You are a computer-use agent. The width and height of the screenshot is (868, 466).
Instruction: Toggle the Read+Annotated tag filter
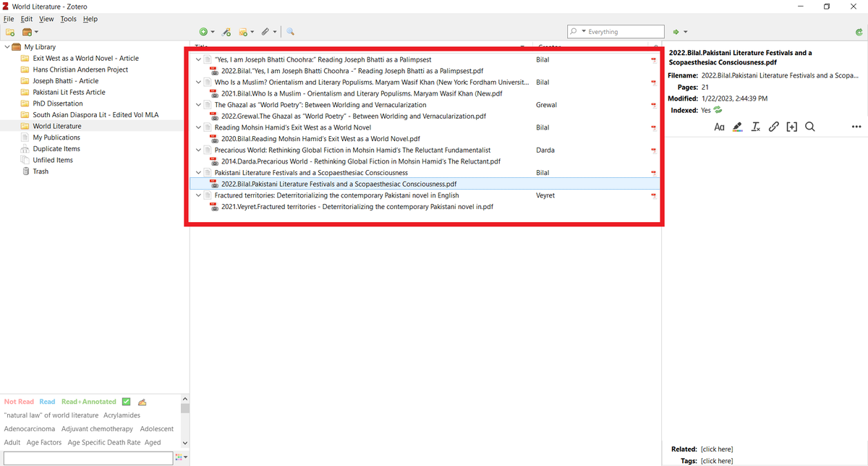[88, 401]
